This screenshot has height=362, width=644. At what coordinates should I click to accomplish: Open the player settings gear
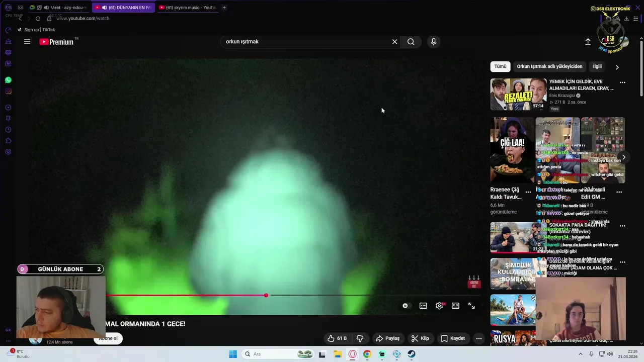pos(440,306)
